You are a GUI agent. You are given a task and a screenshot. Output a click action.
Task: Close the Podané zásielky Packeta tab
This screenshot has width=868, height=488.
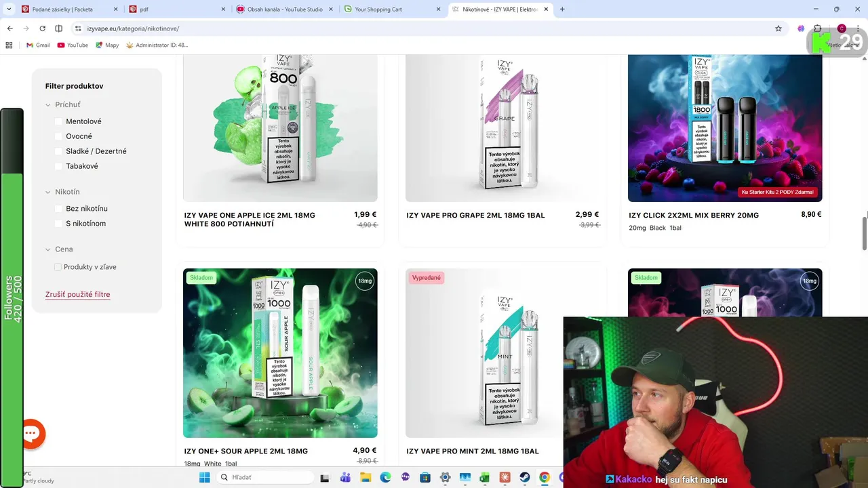pyautogui.click(x=115, y=9)
